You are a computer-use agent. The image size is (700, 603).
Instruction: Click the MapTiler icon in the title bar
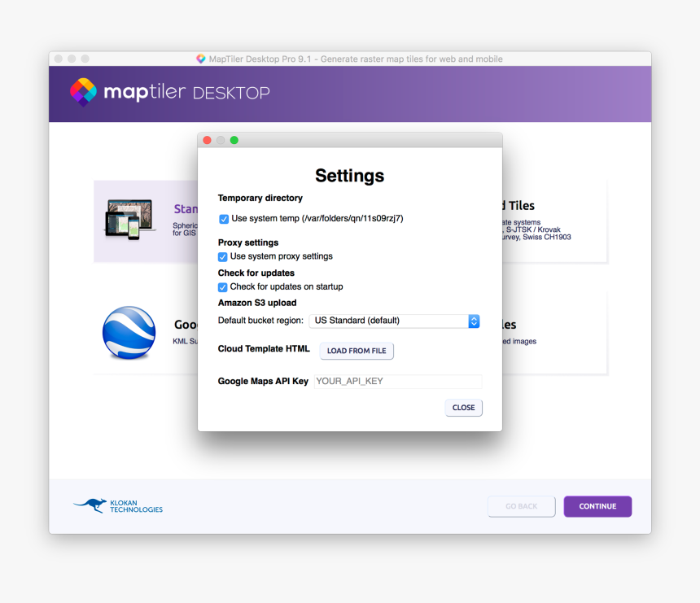[201, 59]
